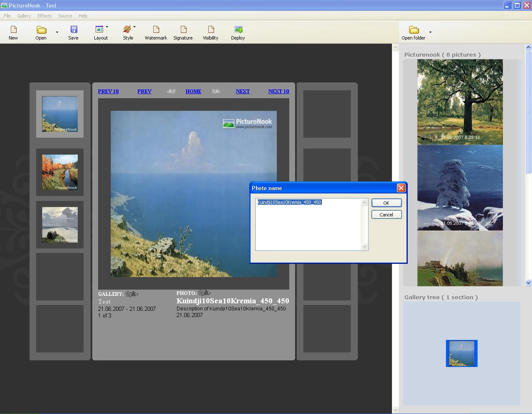Expand the Open button dropdown arrow
This screenshot has width=532, height=414.
[x=57, y=32]
